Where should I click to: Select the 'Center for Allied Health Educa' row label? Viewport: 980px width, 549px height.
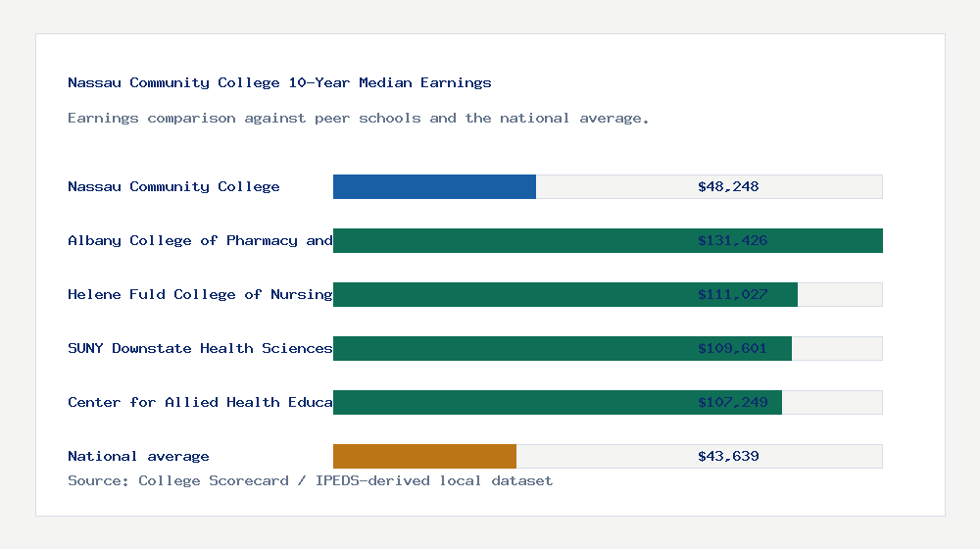coord(200,402)
